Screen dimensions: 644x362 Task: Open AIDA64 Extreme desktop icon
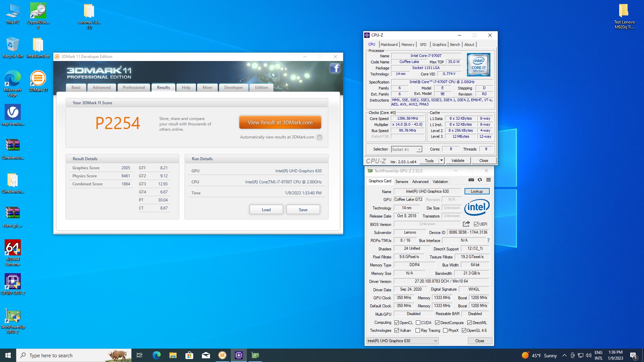[13, 253]
